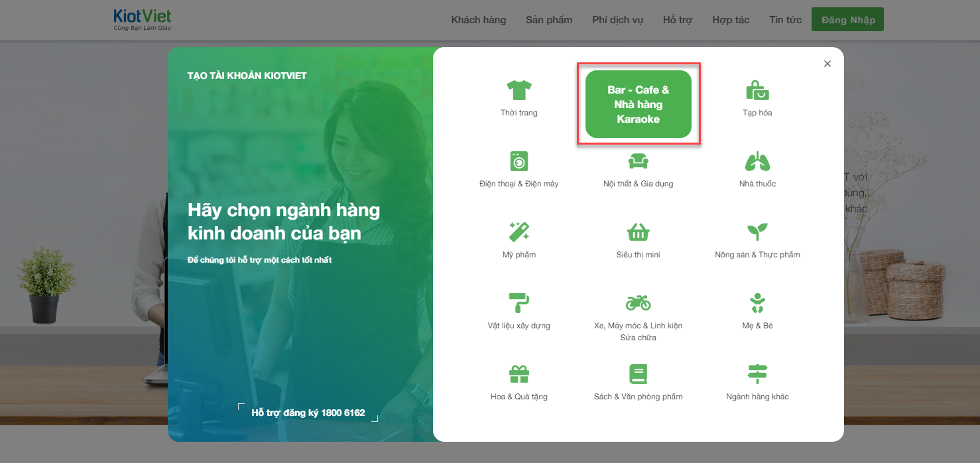Pick the Sách & Văn phòng phẩm book icon
This screenshot has height=463, width=980.
(x=639, y=374)
